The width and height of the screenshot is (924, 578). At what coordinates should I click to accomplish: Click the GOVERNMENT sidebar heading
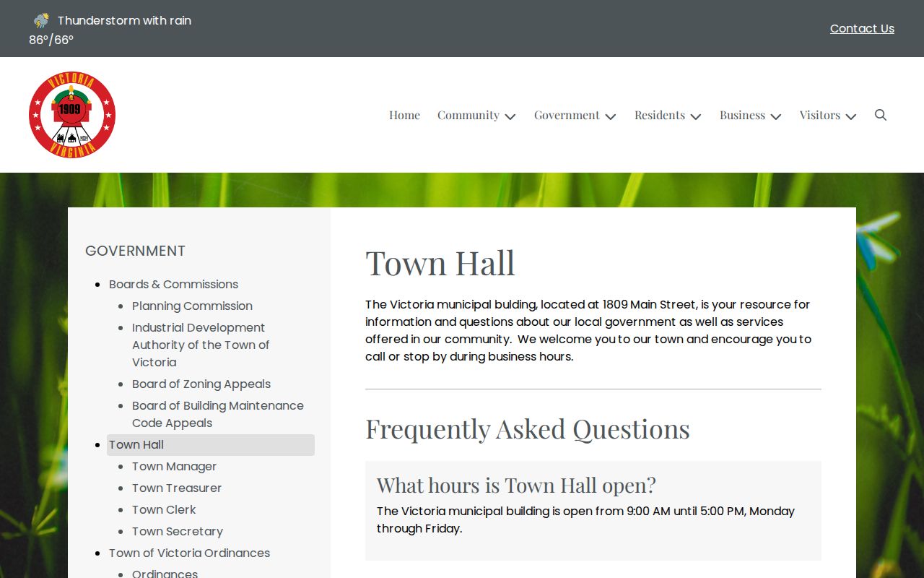point(135,251)
